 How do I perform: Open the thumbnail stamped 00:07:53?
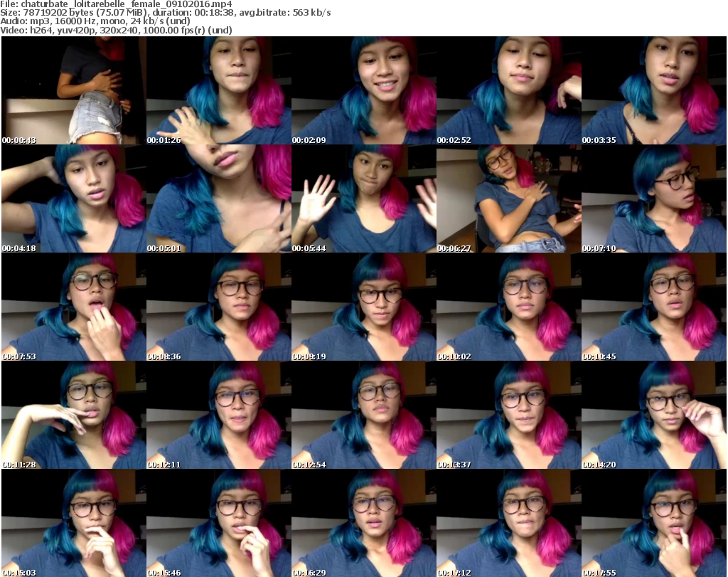point(74,307)
